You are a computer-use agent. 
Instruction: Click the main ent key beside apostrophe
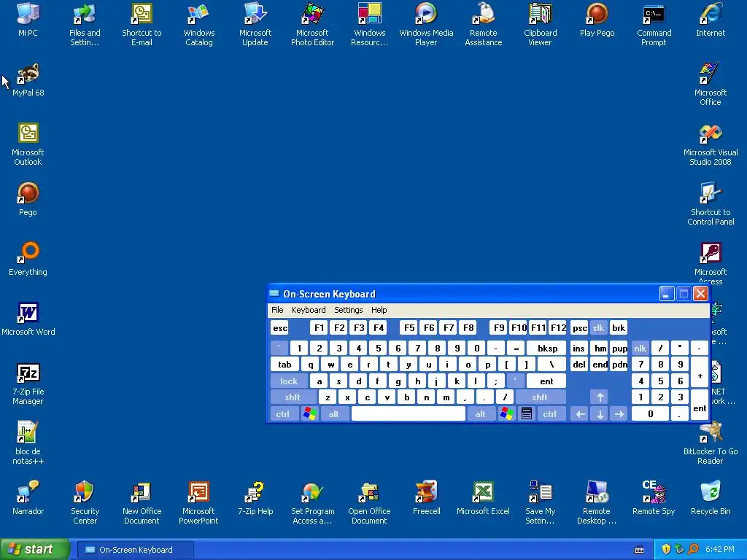point(546,381)
